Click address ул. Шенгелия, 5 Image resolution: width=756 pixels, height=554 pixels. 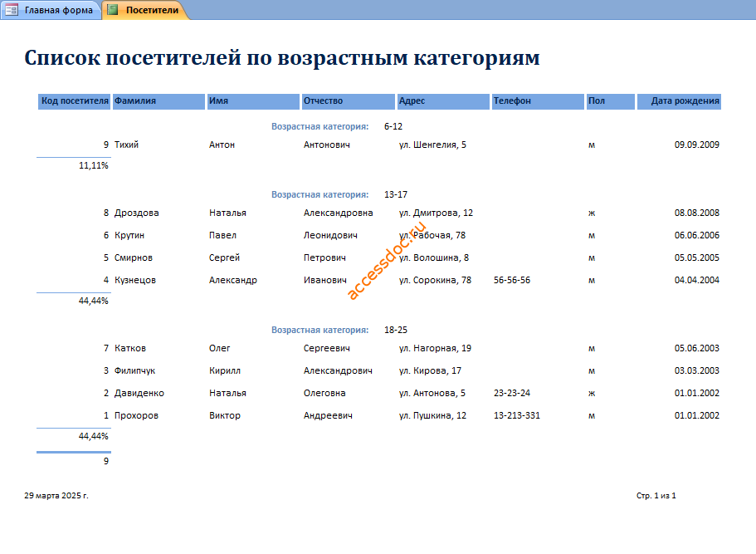coord(432,145)
